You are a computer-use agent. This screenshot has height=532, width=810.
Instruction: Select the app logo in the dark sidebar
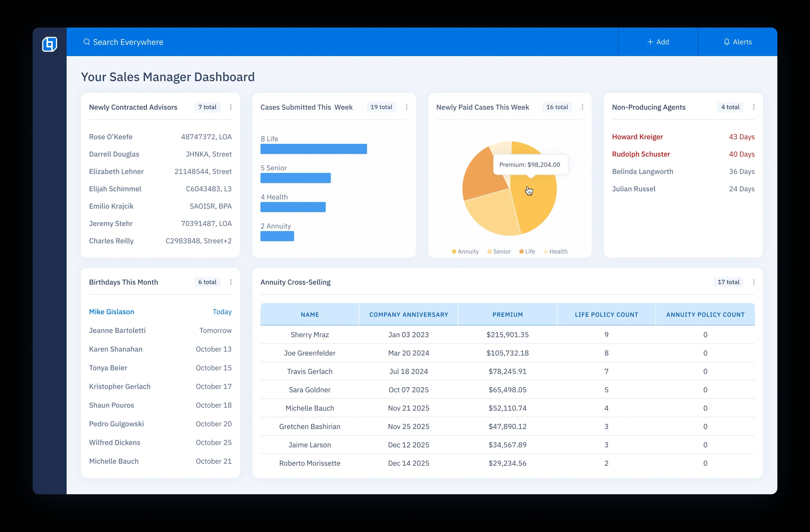coord(49,44)
